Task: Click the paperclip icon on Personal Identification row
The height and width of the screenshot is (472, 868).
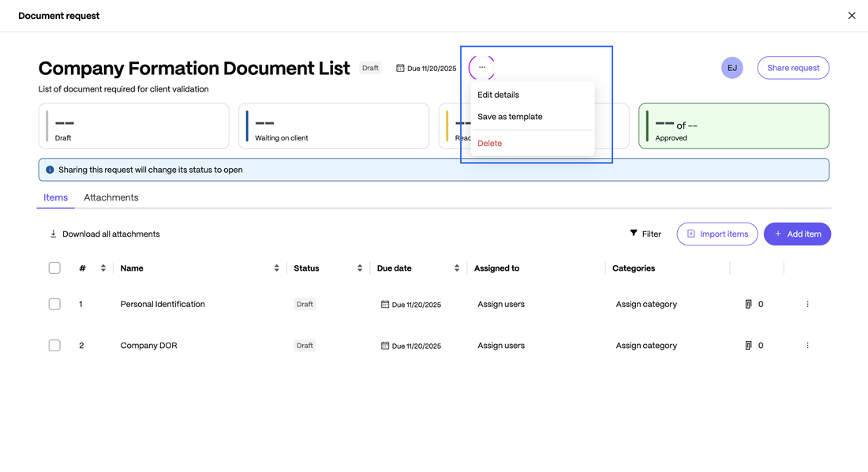Action: tap(748, 304)
